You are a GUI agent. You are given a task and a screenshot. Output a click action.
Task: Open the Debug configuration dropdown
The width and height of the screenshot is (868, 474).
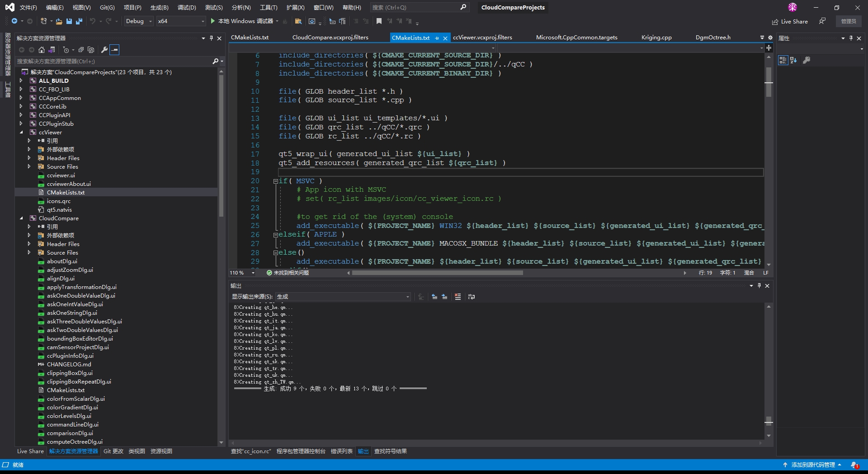138,21
